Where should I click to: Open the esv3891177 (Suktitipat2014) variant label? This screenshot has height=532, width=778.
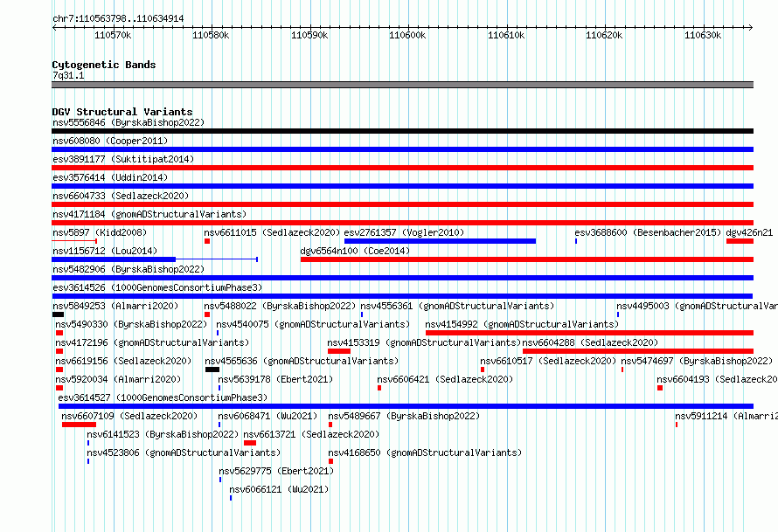pos(123,159)
